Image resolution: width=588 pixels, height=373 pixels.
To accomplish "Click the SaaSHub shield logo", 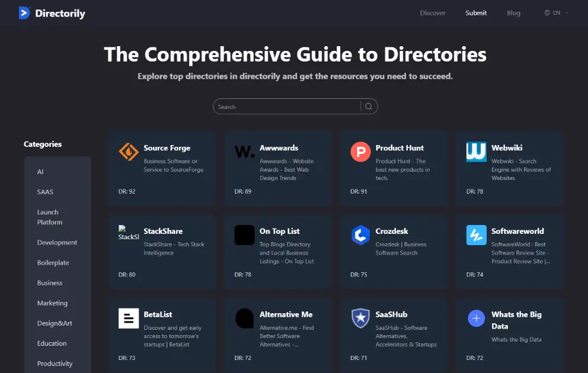I will (x=360, y=318).
